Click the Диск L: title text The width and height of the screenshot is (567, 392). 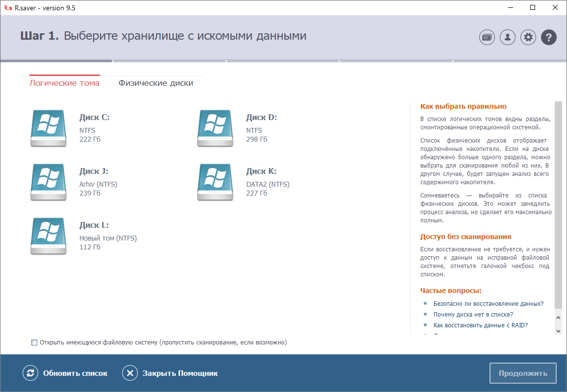tap(94, 225)
